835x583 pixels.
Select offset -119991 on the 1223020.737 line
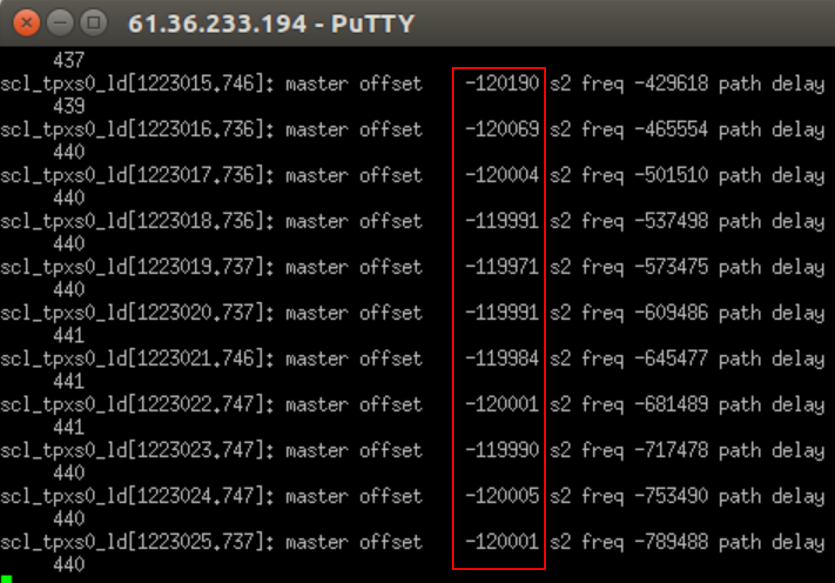click(x=502, y=313)
